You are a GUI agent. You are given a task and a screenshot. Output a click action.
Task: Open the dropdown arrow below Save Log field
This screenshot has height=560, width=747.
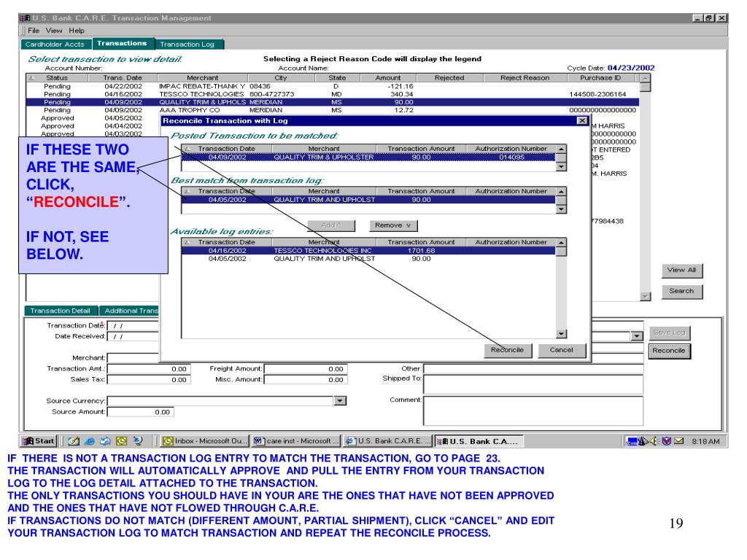(x=637, y=336)
